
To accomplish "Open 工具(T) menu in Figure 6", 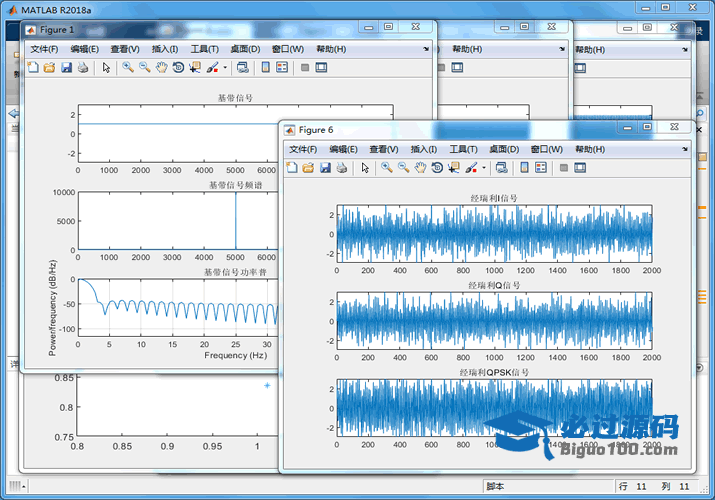I will [463, 149].
